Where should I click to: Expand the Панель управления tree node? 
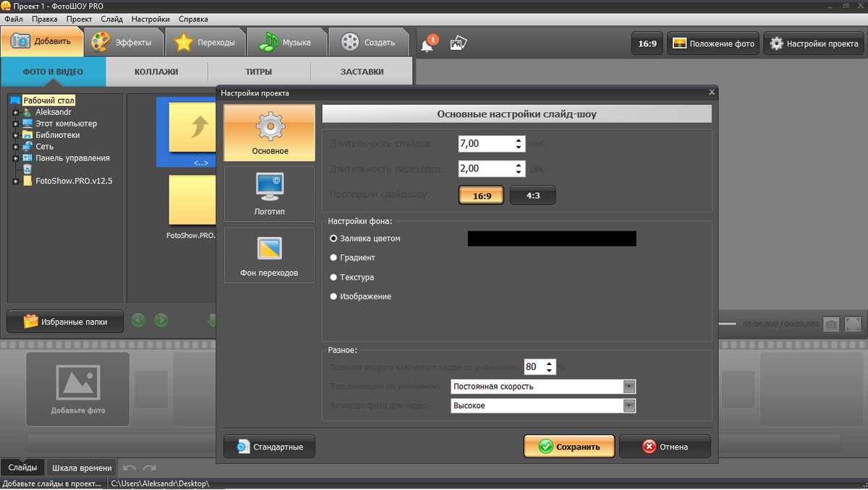point(14,158)
